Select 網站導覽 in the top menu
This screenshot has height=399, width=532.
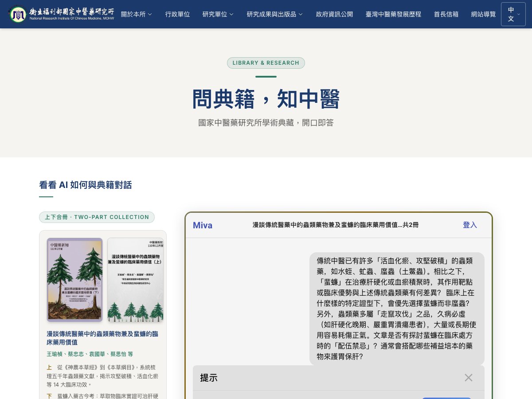tap(483, 14)
